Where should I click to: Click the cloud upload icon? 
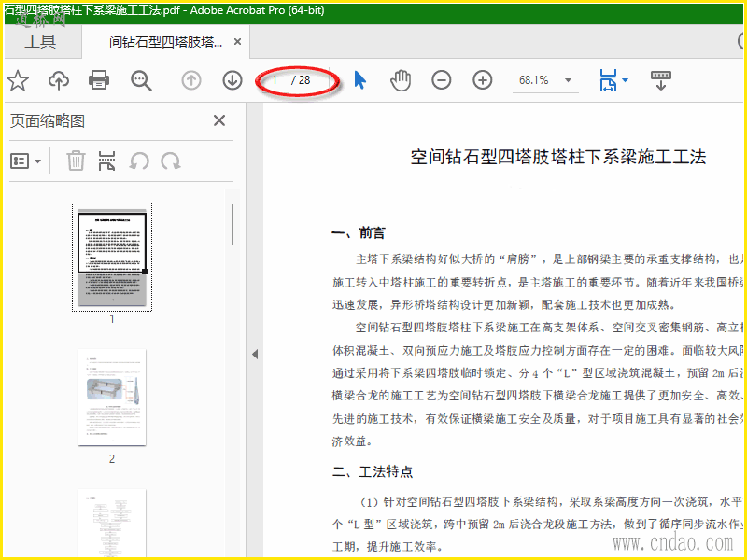click(59, 80)
